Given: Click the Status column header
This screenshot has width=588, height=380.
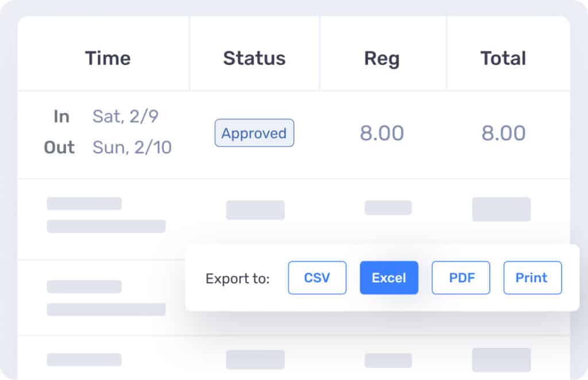Looking at the screenshot, I should [x=254, y=58].
